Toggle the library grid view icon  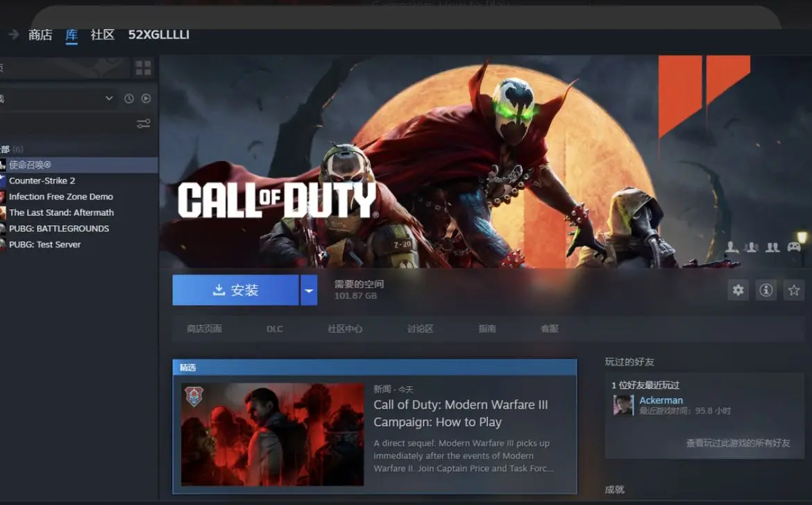click(144, 67)
